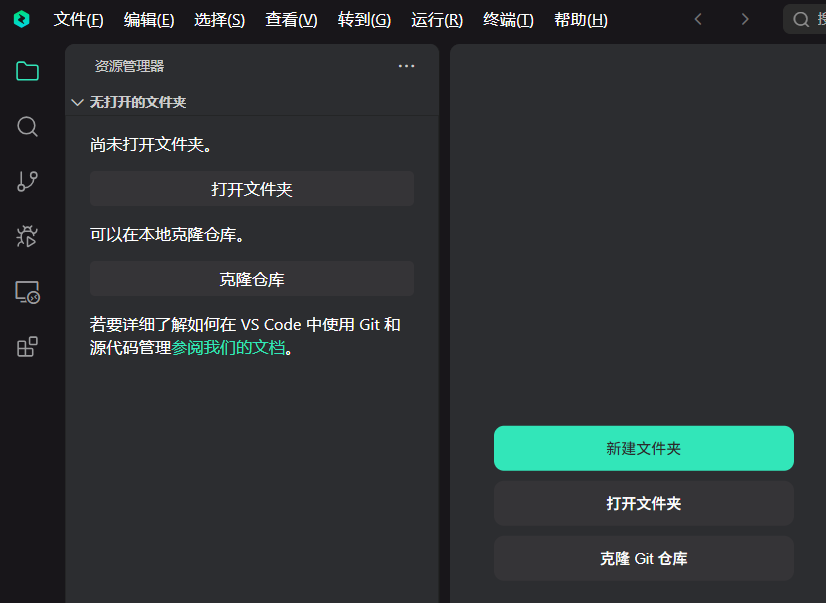Viewport: 826px width, 603px height.
Task: Open the Remote Explorer monitor icon
Action: coord(27,292)
